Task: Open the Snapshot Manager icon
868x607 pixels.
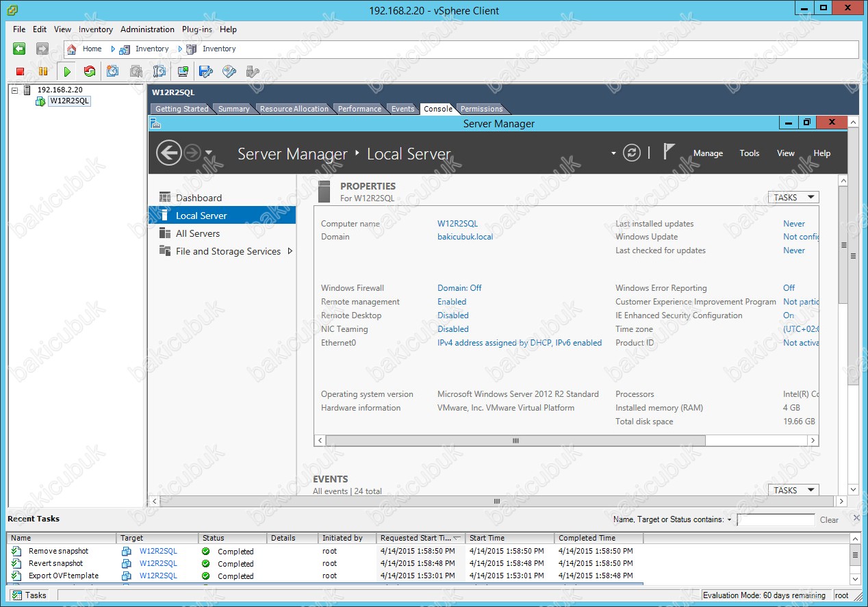Action: [x=159, y=71]
